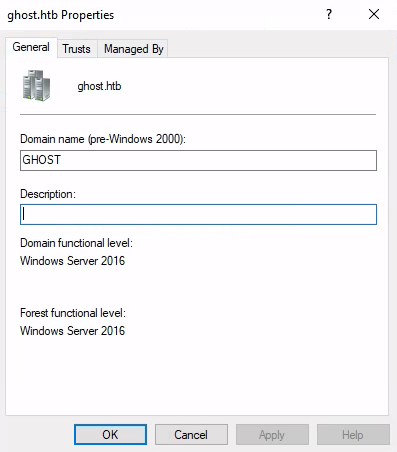Click the OK button
Screen dimensions: 397x452
(x=110, y=435)
